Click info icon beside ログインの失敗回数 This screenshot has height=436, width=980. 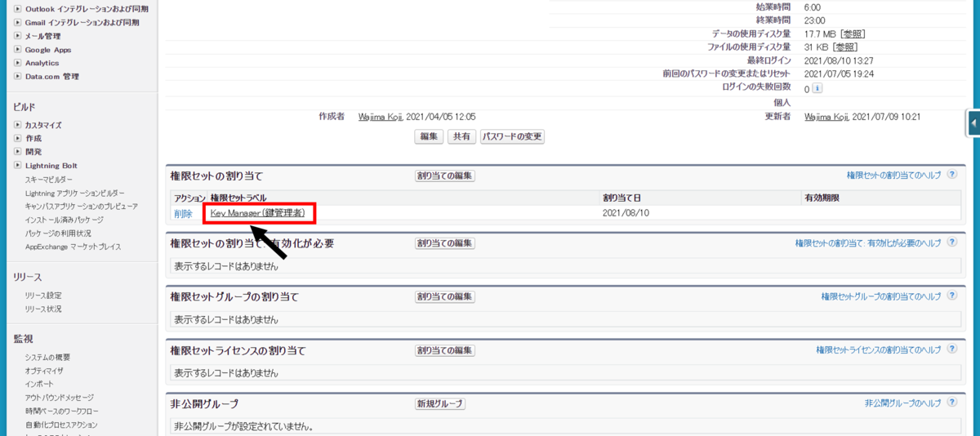[817, 88]
